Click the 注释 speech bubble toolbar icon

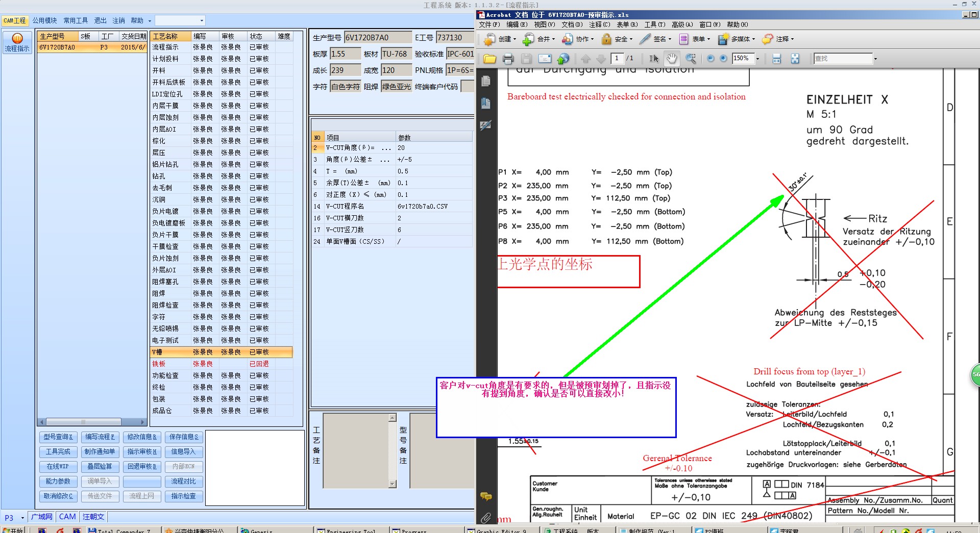767,39
